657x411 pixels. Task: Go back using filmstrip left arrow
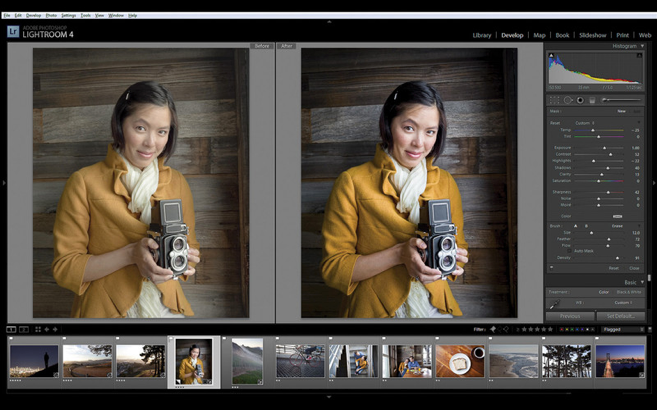pos(46,329)
